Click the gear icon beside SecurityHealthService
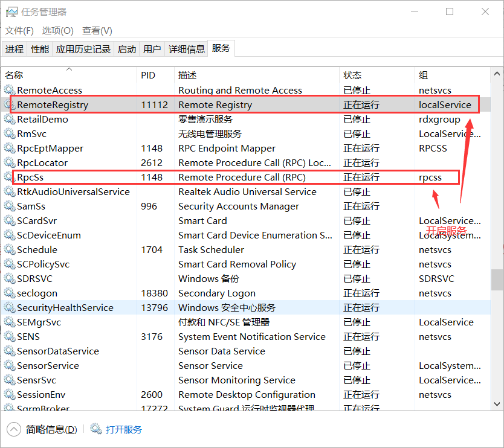This screenshot has width=504, height=448. tap(10, 308)
